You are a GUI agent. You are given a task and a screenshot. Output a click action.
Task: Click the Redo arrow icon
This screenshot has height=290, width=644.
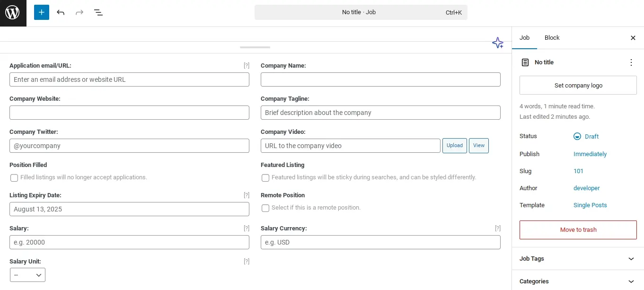79,12
